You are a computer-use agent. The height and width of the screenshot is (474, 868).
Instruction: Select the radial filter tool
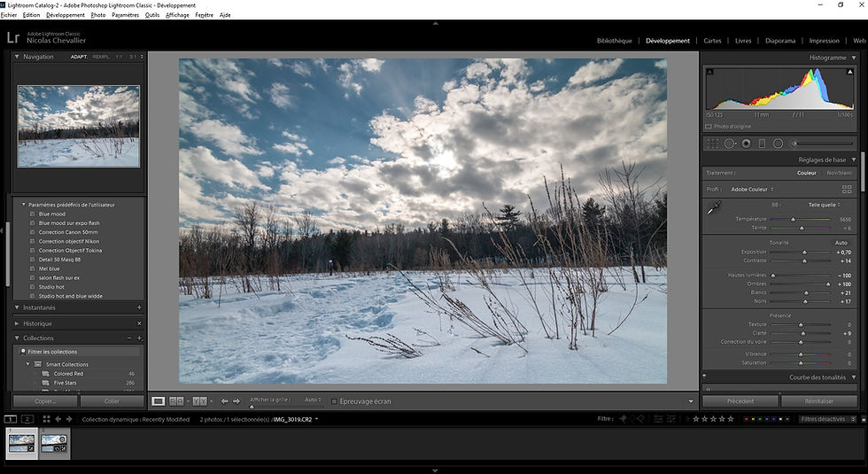pos(778,144)
